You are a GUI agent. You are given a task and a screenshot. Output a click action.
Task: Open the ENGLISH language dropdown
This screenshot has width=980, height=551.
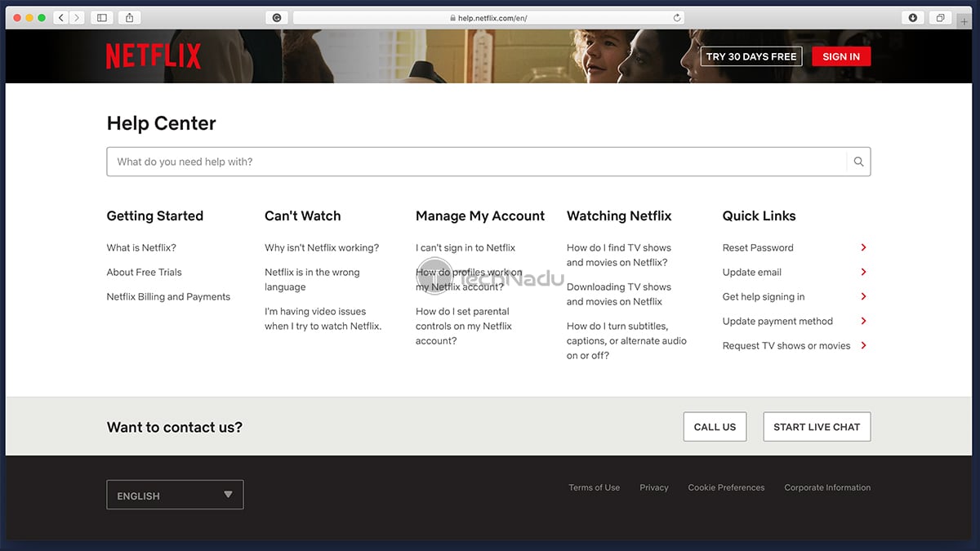pyautogui.click(x=175, y=495)
